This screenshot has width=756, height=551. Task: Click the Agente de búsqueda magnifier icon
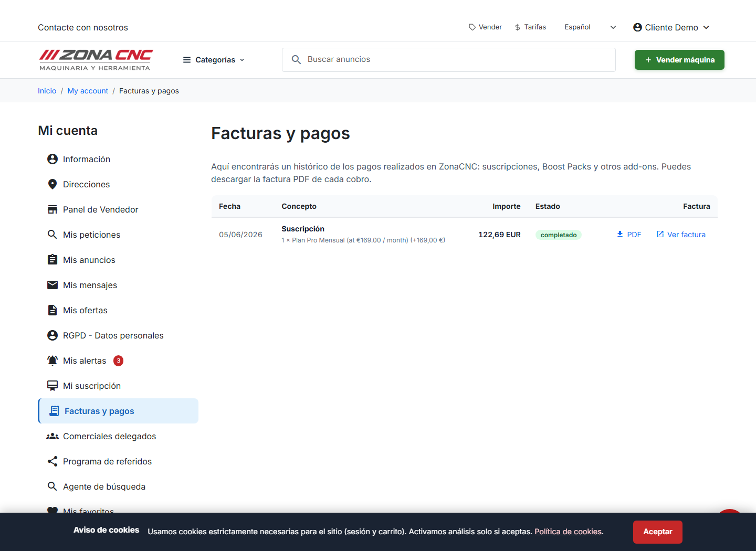click(x=52, y=486)
